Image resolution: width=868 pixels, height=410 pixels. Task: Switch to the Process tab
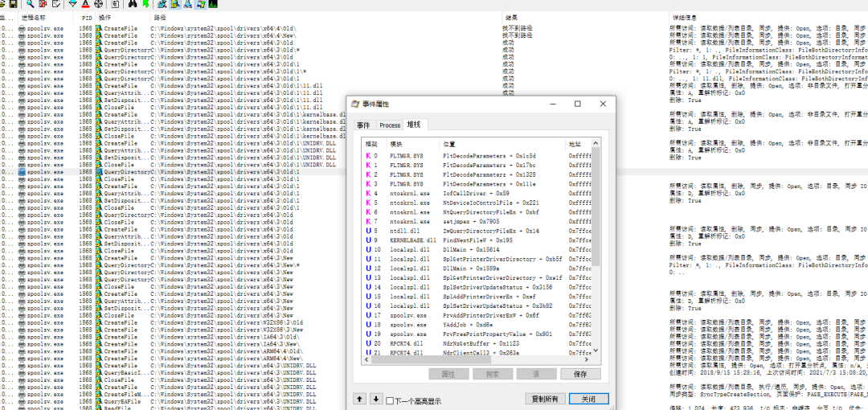click(390, 125)
